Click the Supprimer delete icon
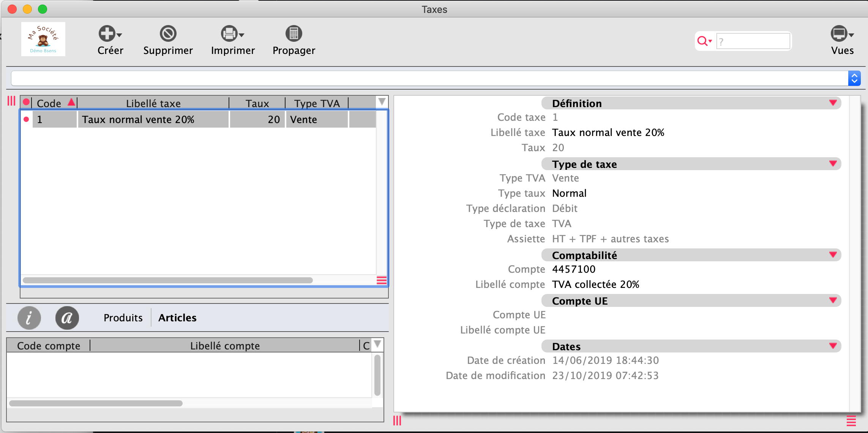The height and width of the screenshot is (433, 868). point(168,33)
